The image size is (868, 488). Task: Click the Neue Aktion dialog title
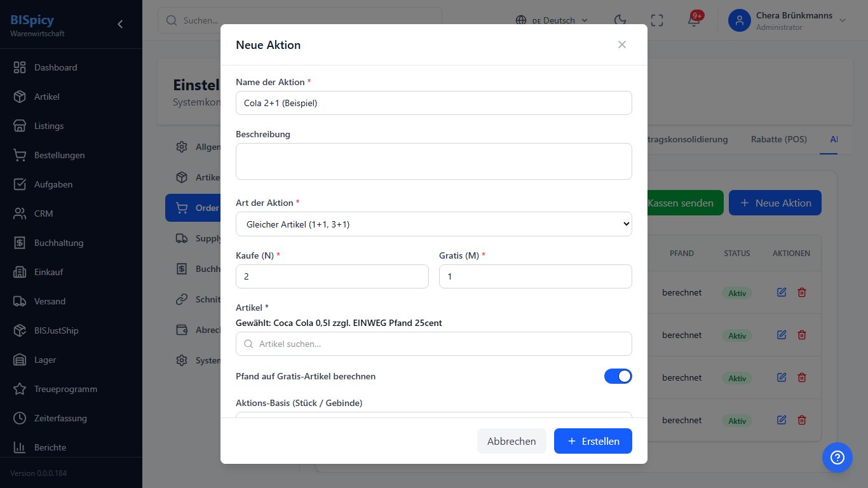(268, 44)
